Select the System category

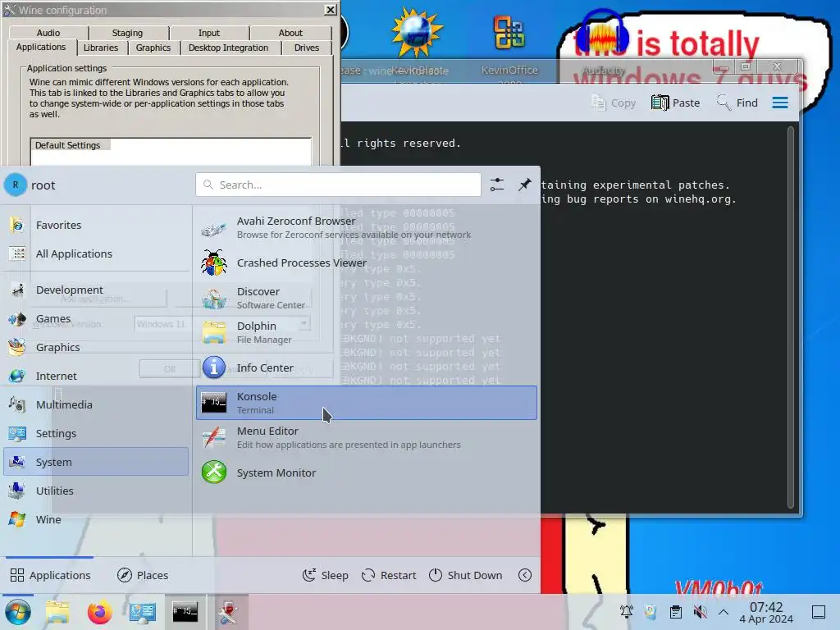pos(97,462)
